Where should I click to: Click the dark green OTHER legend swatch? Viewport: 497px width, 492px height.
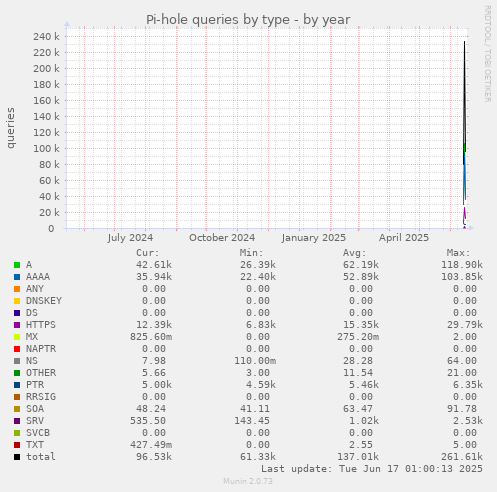pos(17,373)
